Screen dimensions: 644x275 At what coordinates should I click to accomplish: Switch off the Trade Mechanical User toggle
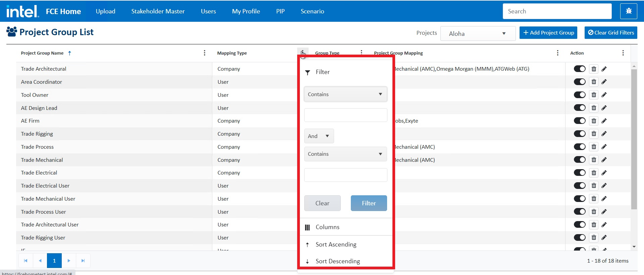[580, 199]
